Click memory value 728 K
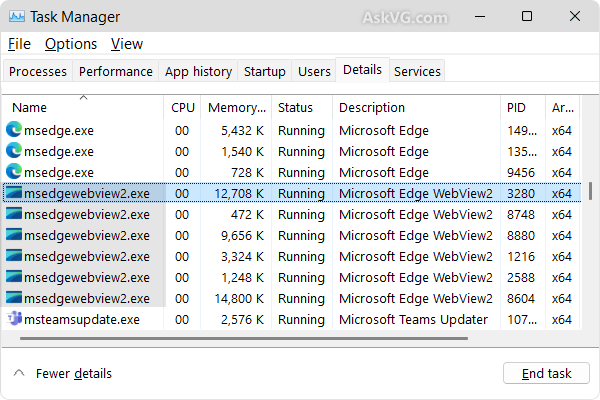The height and width of the screenshot is (400, 600). coord(247,173)
